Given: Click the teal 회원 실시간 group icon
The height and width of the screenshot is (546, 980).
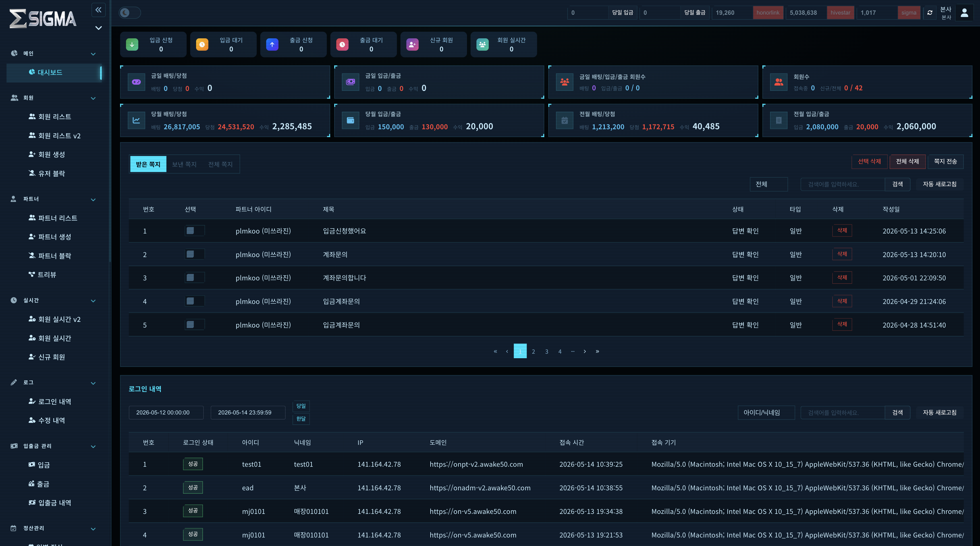Looking at the screenshot, I should [482, 45].
